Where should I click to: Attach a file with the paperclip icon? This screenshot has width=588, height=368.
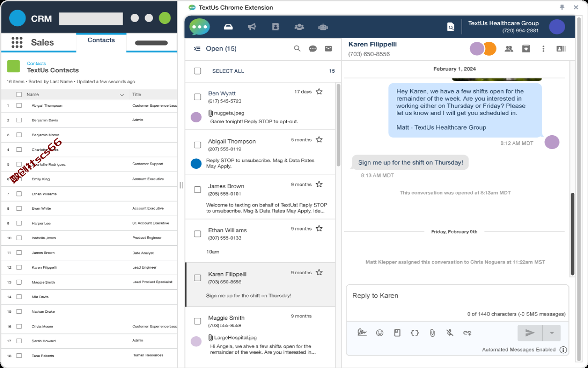(432, 333)
